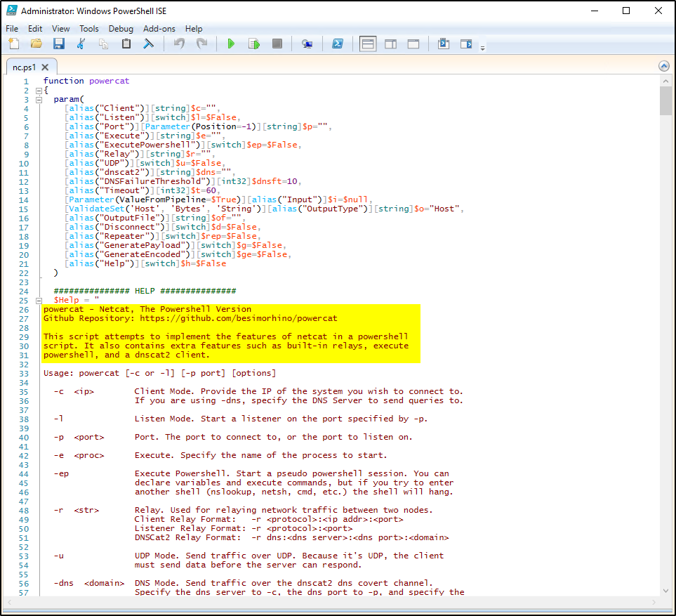This screenshot has height=616, width=676.
Task: Open a script file with folder icon
Action: tap(37, 44)
